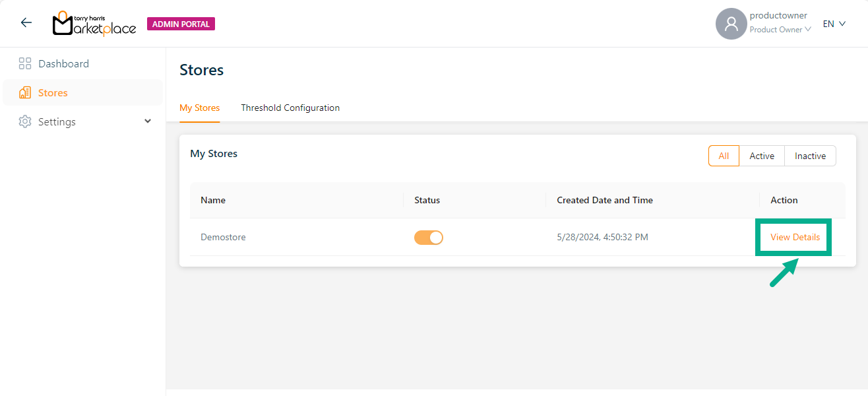Click the Demostore name cell
This screenshot has width=868, height=396.
(x=223, y=238)
